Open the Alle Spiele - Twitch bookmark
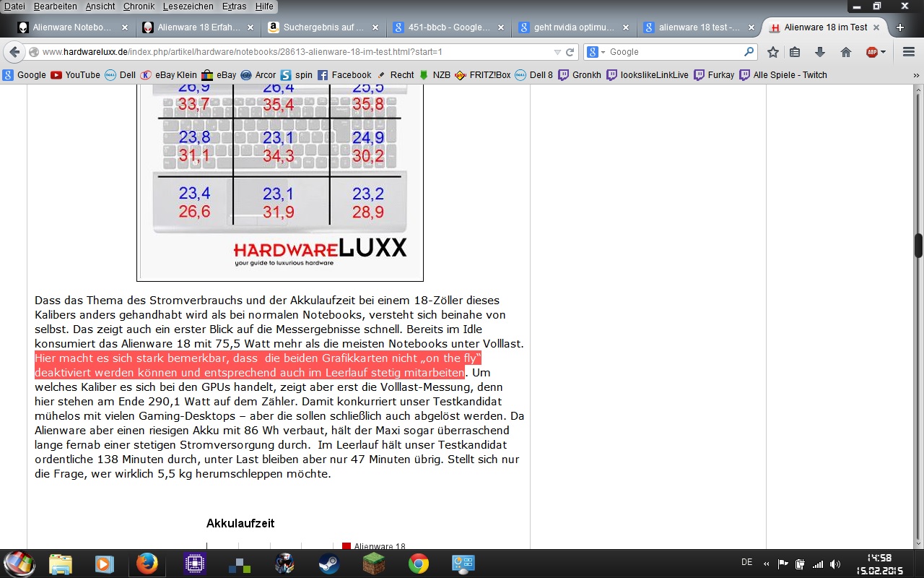The height and width of the screenshot is (578, 924). (x=783, y=75)
